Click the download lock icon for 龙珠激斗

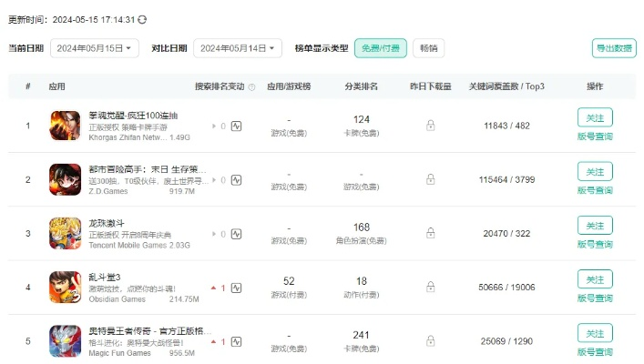coord(431,233)
